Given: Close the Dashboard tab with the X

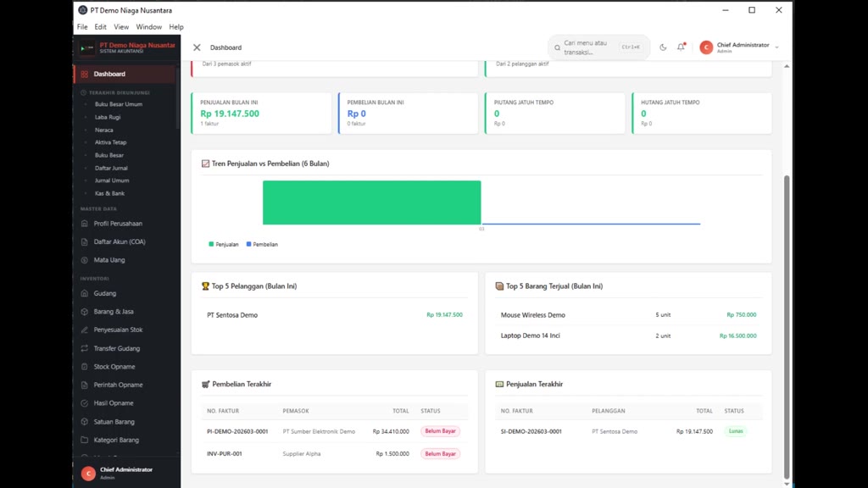Looking at the screenshot, I should click(197, 47).
